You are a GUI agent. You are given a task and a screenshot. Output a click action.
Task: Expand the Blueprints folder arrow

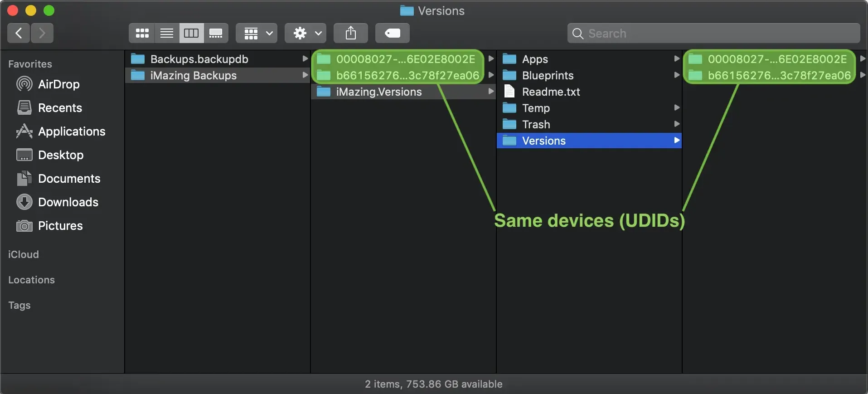tap(677, 75)
